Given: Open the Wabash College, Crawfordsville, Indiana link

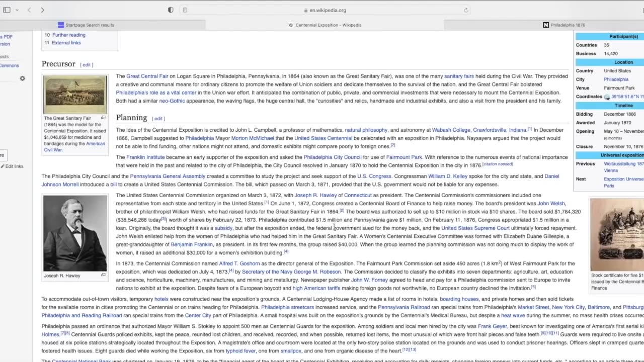Looking at the screenshot, I should tap(479, 130).
